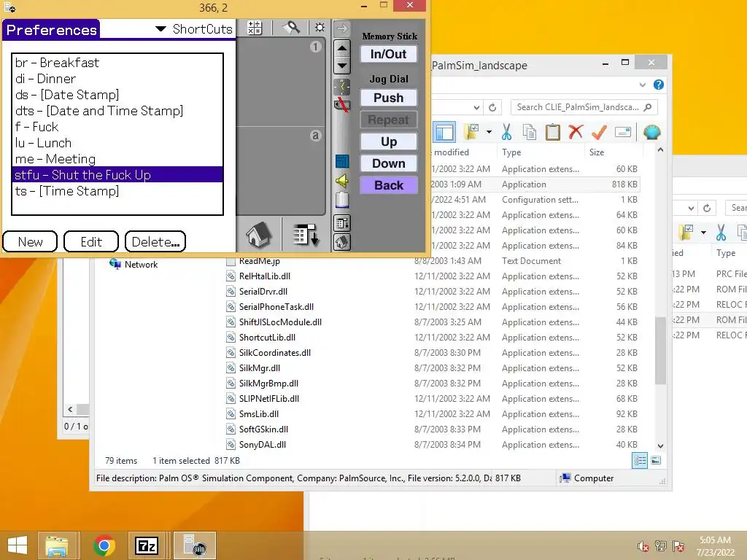
Task: Click the blue Help question mark icon
Action: pyautogui.click(x=659, y=85)
